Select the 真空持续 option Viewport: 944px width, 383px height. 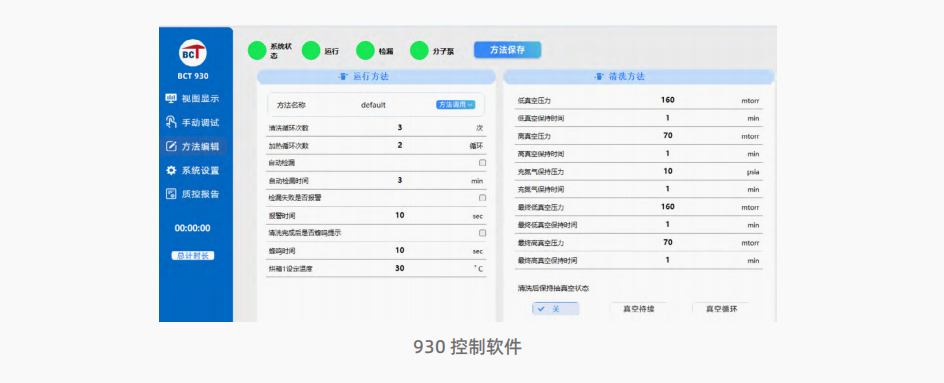638,308
